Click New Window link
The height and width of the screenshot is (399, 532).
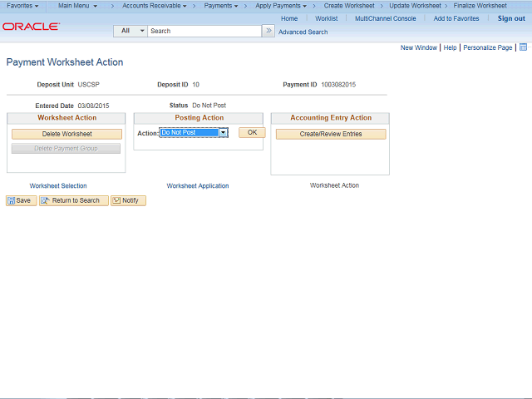pos(419,47)
